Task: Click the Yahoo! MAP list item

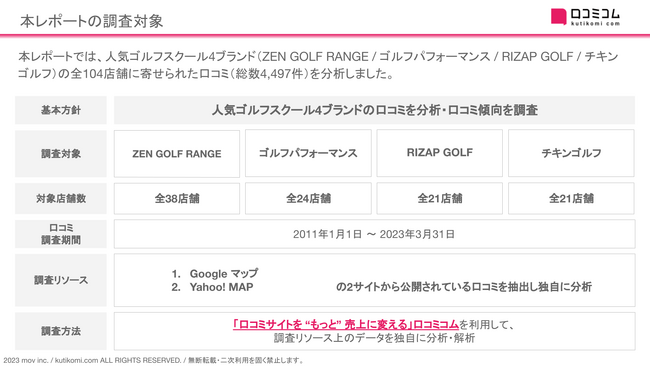Action: [x=212, y=287]
